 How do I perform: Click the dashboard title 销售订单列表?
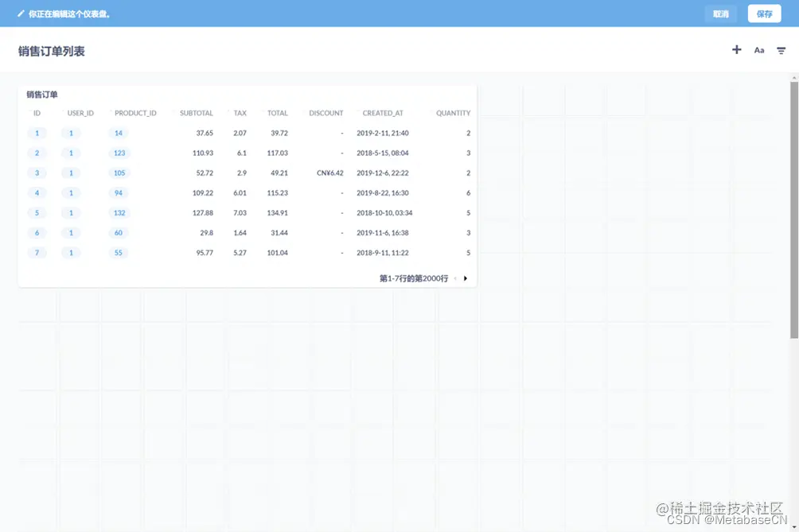tap(52, 51)
